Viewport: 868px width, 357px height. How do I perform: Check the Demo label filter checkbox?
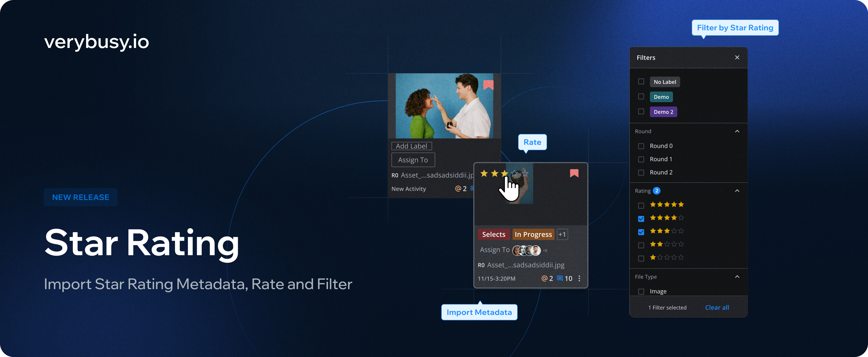tap(641, 97)
